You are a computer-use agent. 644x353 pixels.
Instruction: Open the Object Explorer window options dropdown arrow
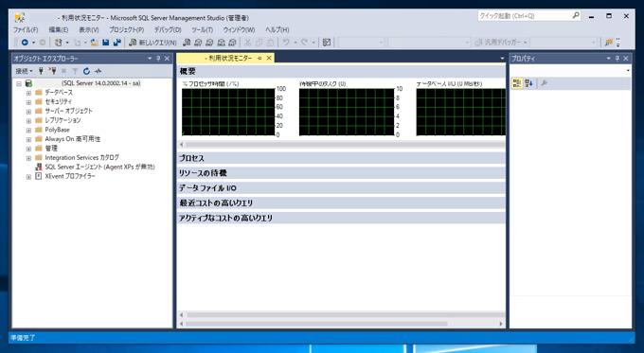click(150, 59)
